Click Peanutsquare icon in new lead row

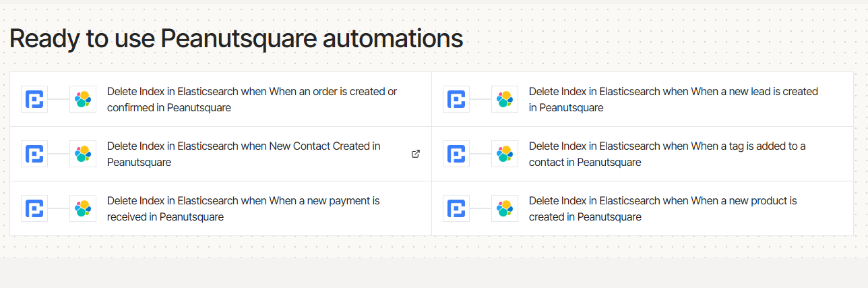(456, 99)
